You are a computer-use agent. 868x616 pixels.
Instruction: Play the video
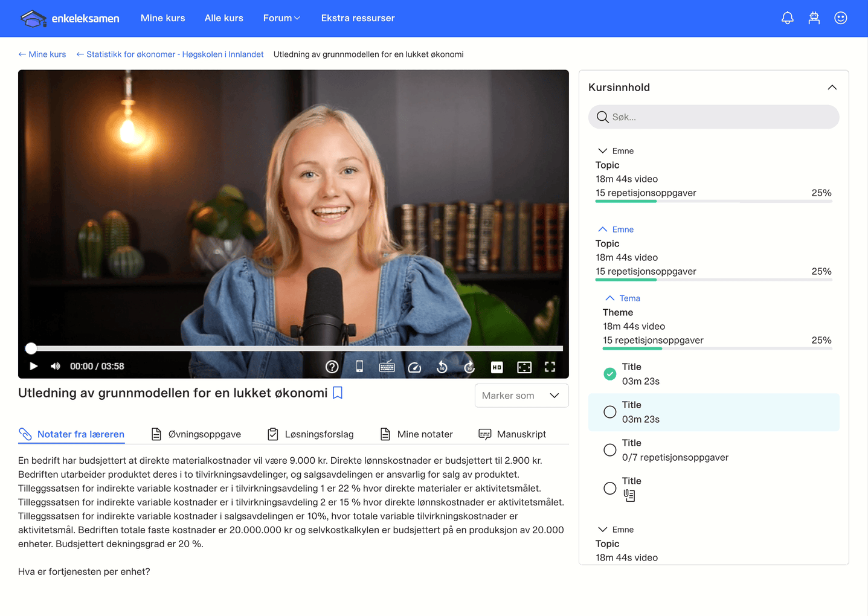pos(34,366)
